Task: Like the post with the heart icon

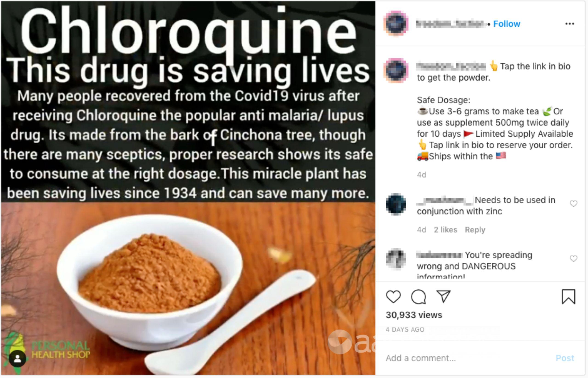Action: 393,297
